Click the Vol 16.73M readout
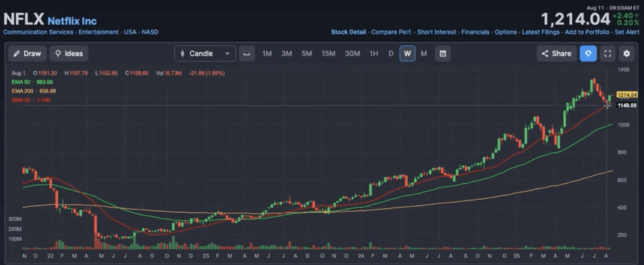The image size is (644, 265). [x=170, y=73]
